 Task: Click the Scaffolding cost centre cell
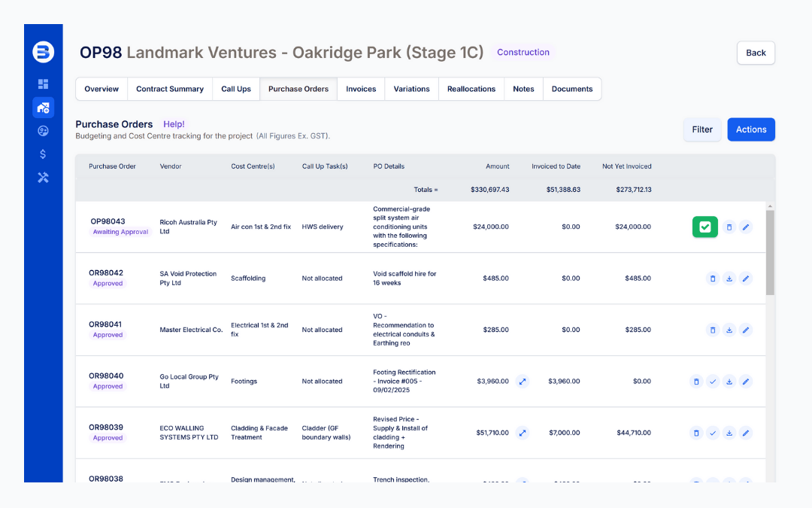click(248, 278)
